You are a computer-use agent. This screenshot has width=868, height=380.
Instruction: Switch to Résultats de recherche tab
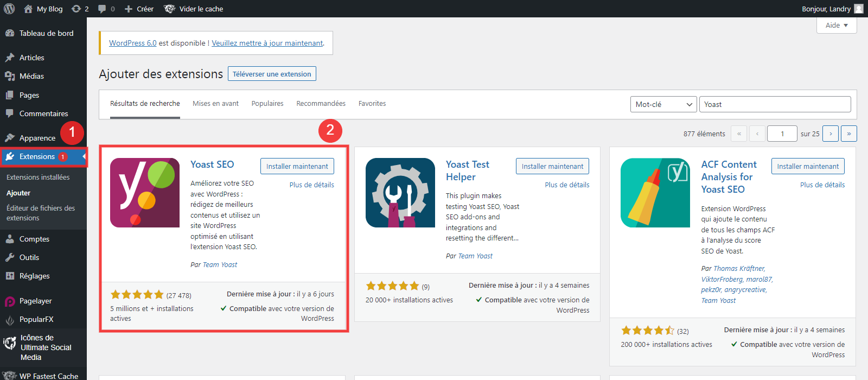click(145, 103)
